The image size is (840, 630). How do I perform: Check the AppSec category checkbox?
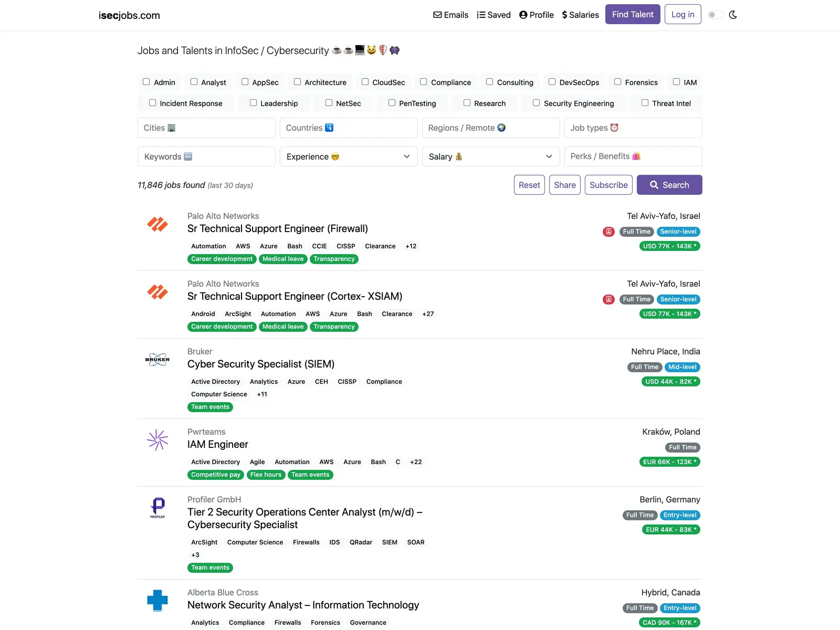(245, 82)
